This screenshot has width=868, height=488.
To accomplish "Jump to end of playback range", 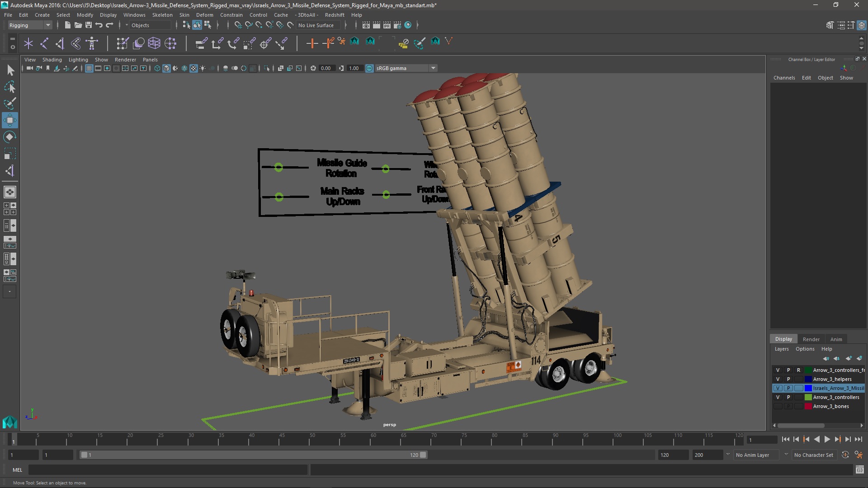I will pos(858,439).
